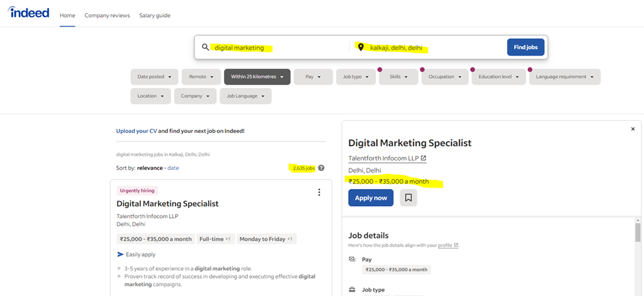Image resolution: width=644 pixels, height=296 pixels.
Task: Expand the Remote filter
Action: click(201, 77)
